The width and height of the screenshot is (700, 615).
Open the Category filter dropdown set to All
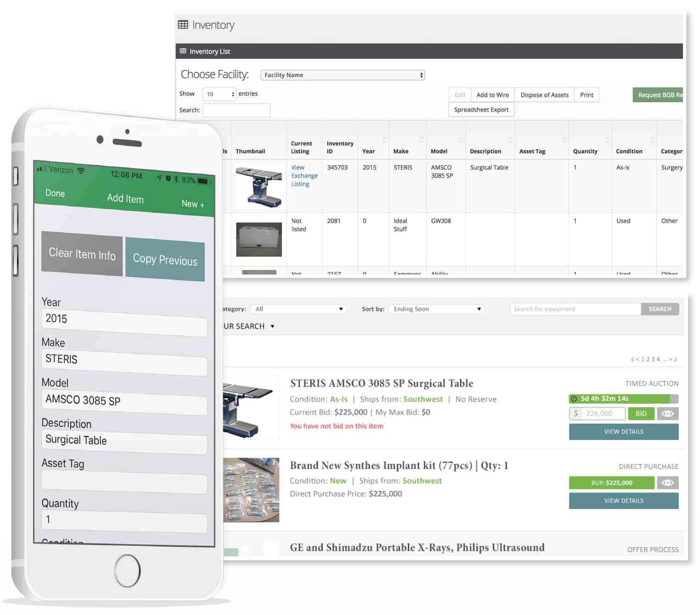click(x=299, y=309)
